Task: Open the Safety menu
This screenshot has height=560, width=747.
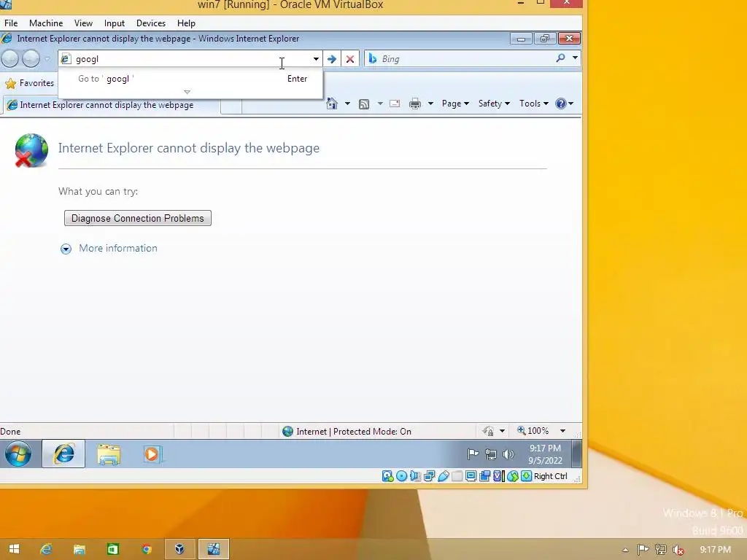Action: click(x=494, y=104)
